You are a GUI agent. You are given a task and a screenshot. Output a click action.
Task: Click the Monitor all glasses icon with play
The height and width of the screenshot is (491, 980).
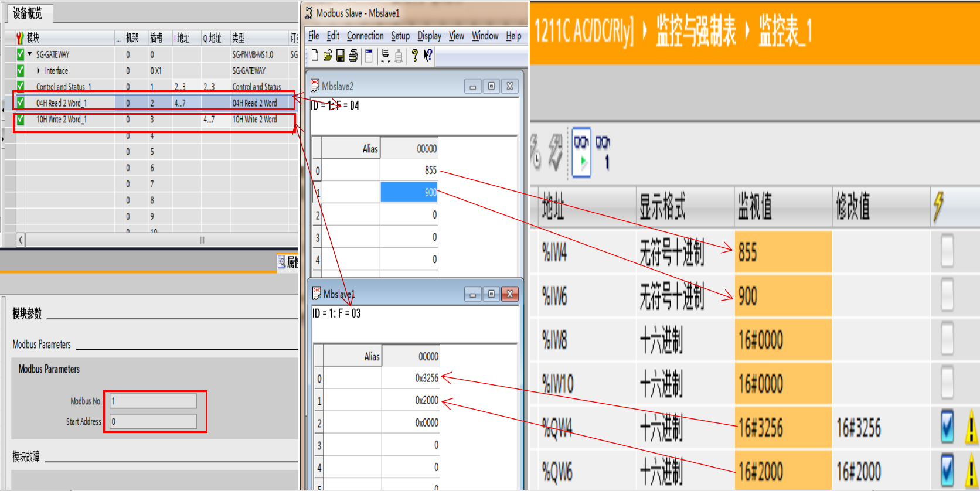pyautogui.click(x=581, y=152)
